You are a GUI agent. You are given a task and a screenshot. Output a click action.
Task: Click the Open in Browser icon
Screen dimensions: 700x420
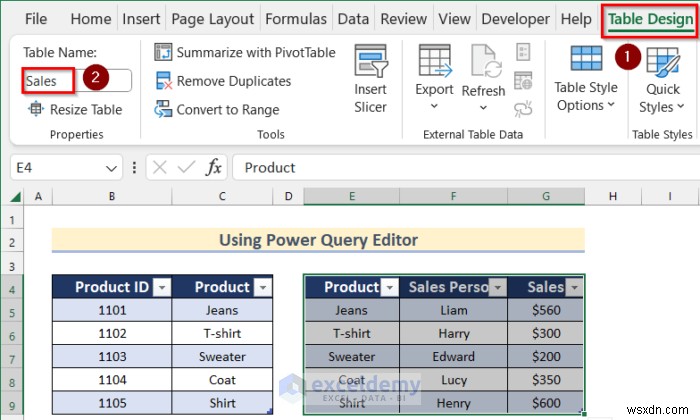(x=523, y=80)
